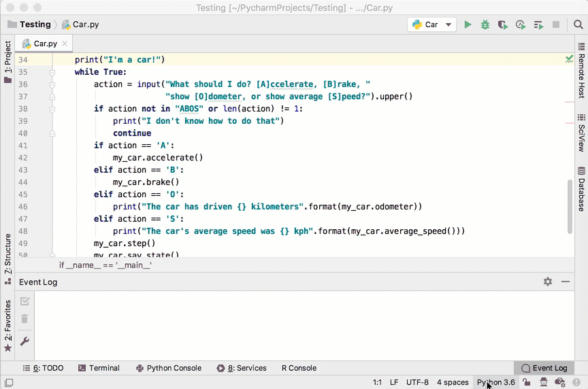Image resolution: width=588 pixels, height=389 pixels.
Task: Toggle read-only lock icon in status bar
Action: tap(527, 383)
